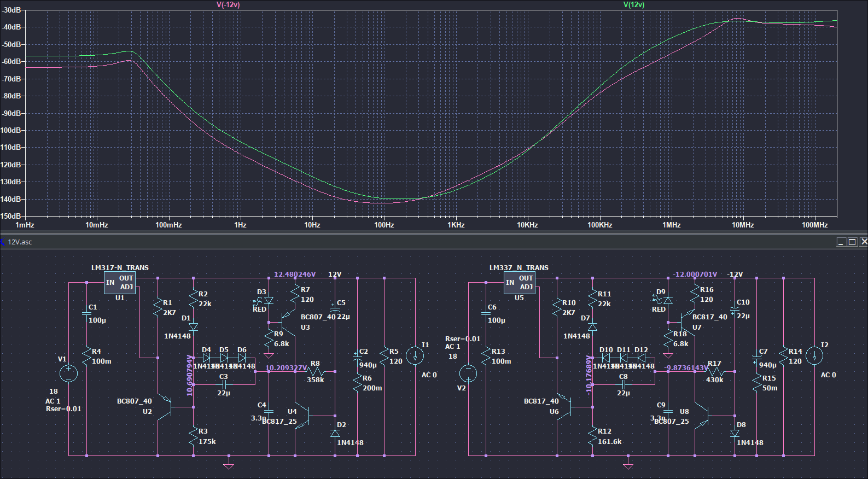Click resistor R14 symbol

(x=783, y=357)
